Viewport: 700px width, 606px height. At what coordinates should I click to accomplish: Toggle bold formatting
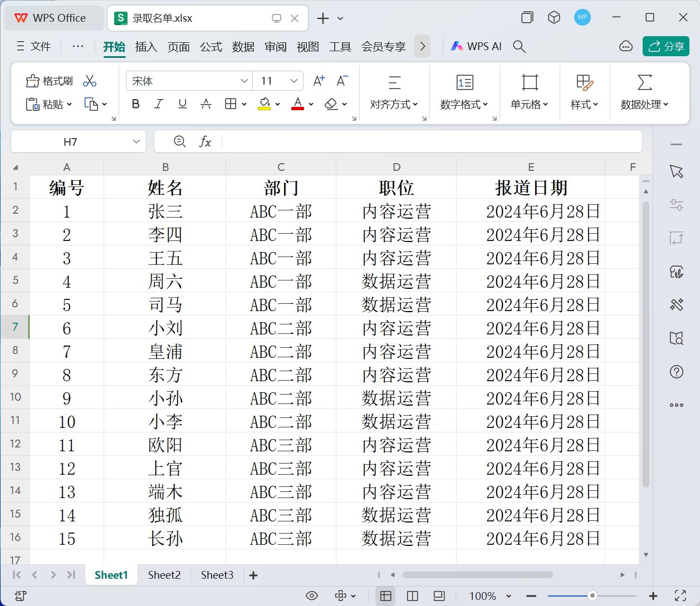135,104
